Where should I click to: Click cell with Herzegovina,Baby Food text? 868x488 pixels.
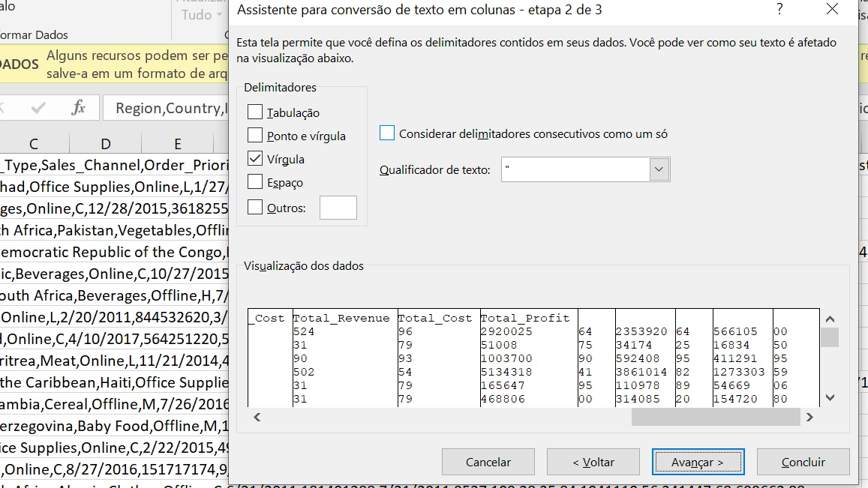114,426
